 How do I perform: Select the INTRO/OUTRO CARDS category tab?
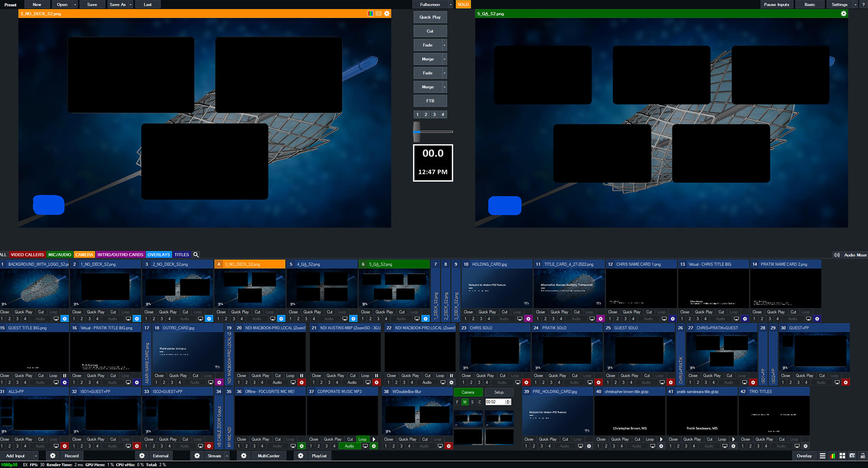[x=121, y=254]
